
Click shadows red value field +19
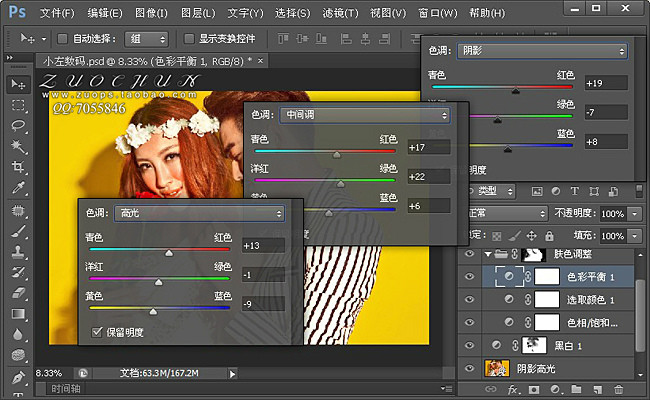tap(606, 83)
